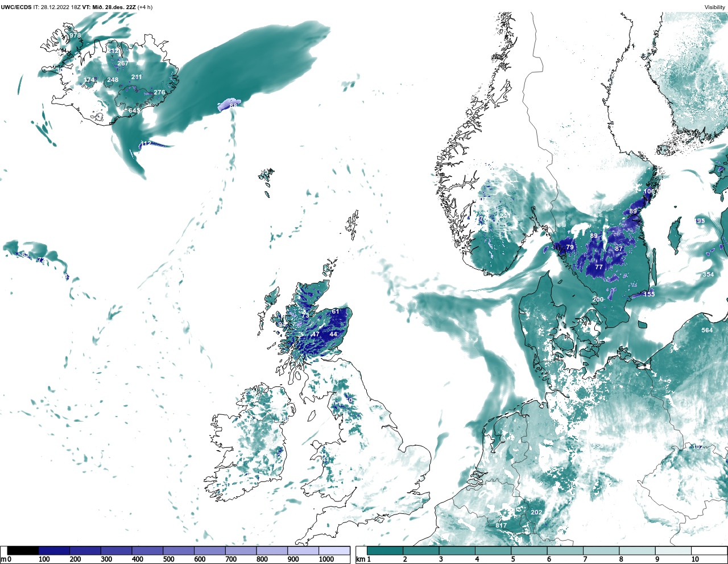Click the 'km 1' label on the right legend
Image resolution: width=728 pixels, height=564 pixels.
[x=363, y=559]
